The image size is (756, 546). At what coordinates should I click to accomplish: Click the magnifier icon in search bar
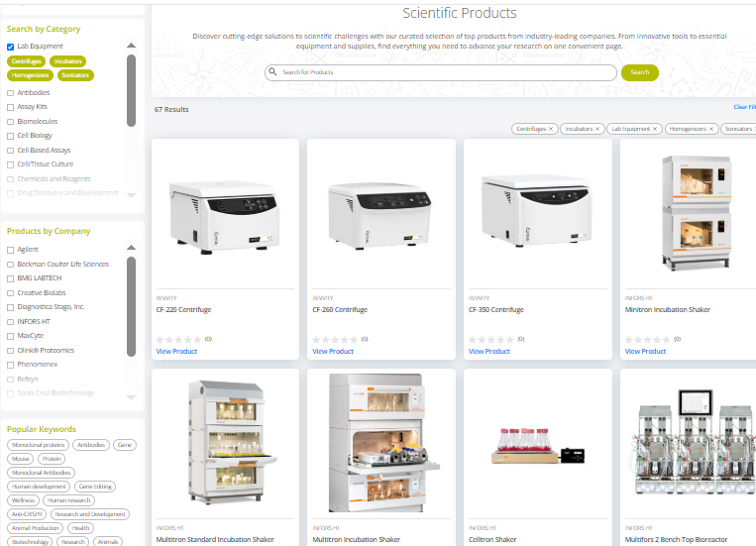272,72
